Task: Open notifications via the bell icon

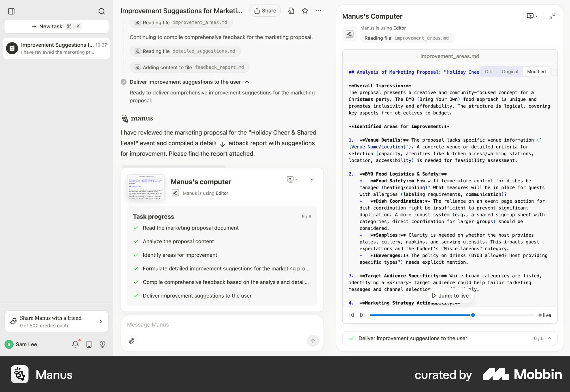Action: [75, 344]
